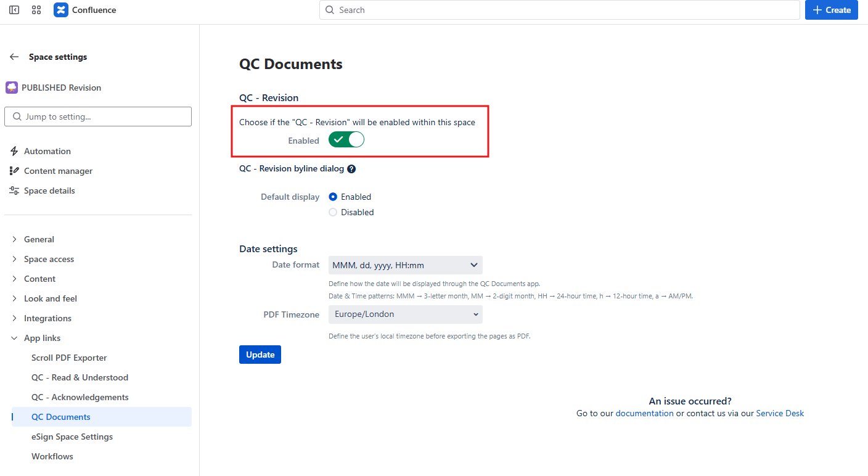This screenshot has width=868, height=476.
Task: Click the PUBLISHED Revision space icon
Action: pos(12,88)
